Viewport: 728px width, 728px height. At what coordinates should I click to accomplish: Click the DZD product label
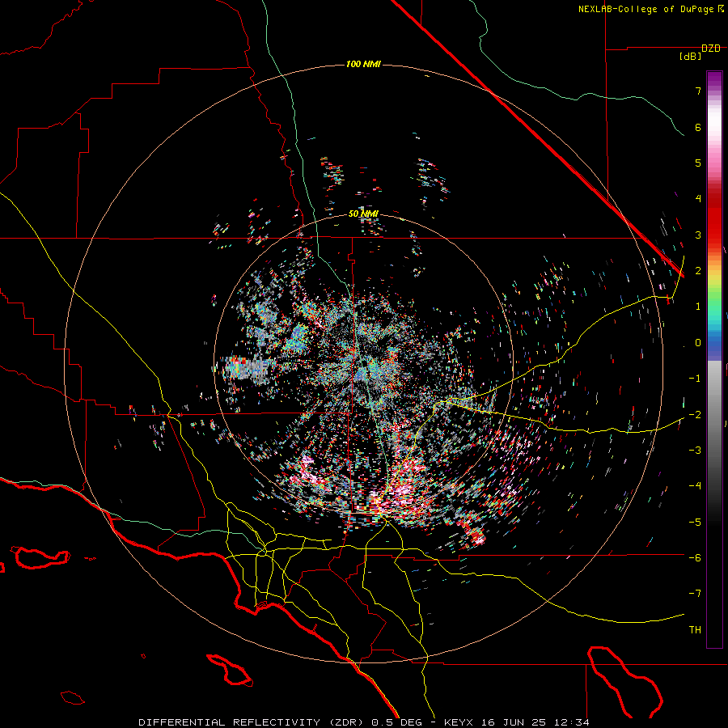pos(711,48)
